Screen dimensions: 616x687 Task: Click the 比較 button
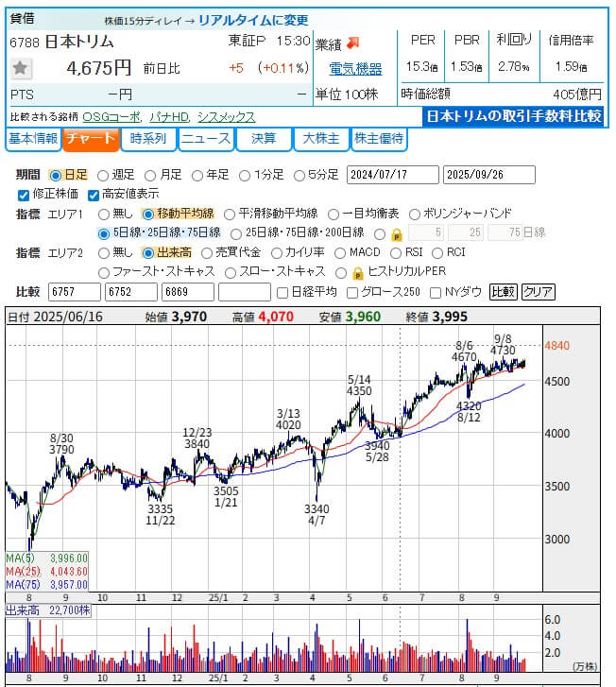tap(503, 292)
